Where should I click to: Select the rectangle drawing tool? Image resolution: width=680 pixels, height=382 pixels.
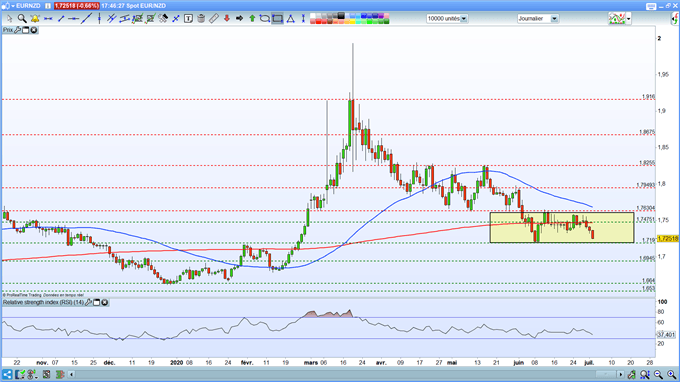[278, 19]
